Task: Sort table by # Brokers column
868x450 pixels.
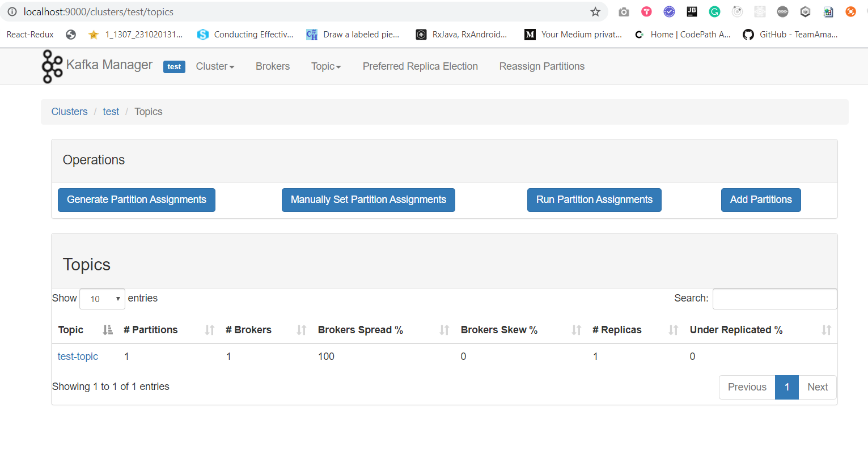Action: [x=266, y=330]
